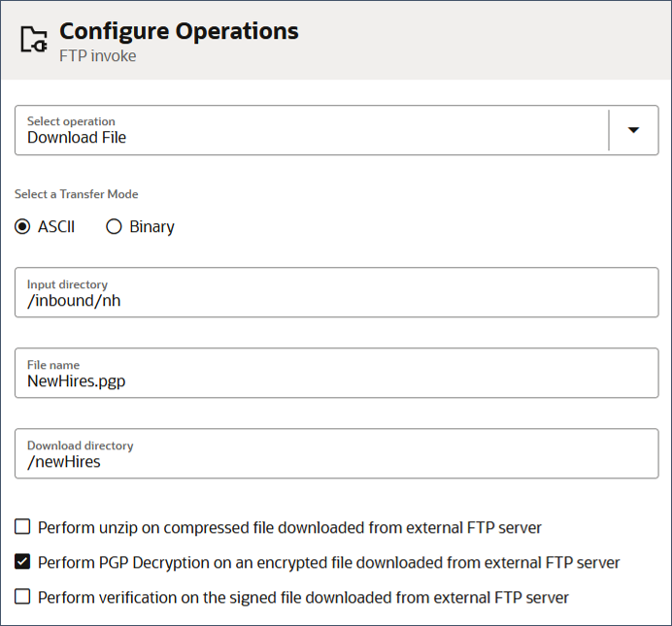Click into the File name field NewHires.pgp
This screenshot has width=672, height=626.
coord(336,373)
